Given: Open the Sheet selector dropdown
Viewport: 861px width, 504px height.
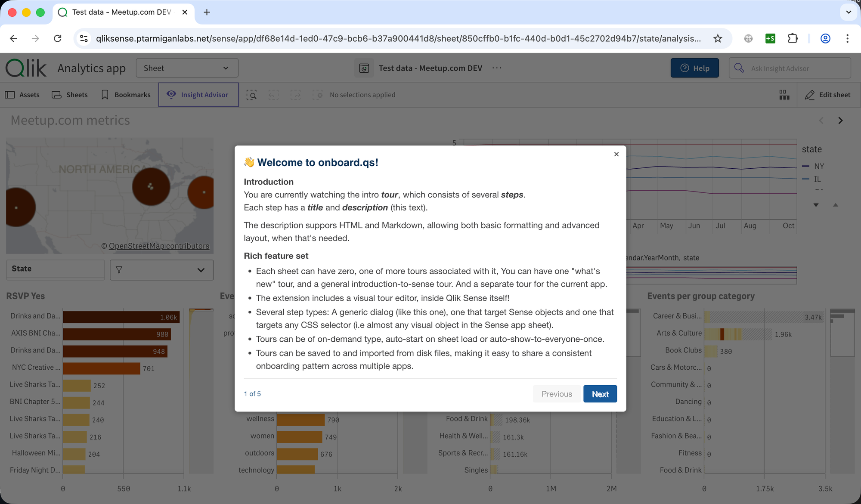Looking at the screenshot, I should click(187, 68).
